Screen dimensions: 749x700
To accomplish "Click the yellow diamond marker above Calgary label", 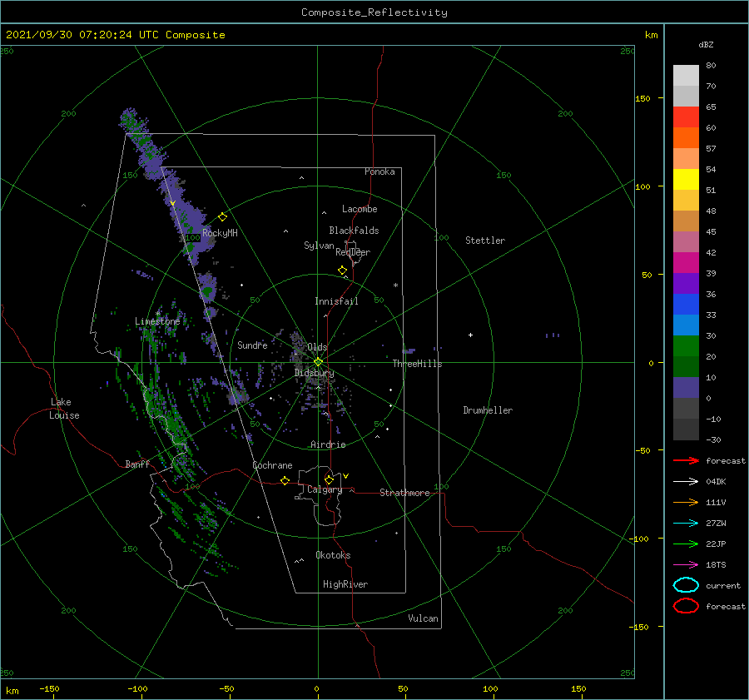I will [329, 479].
